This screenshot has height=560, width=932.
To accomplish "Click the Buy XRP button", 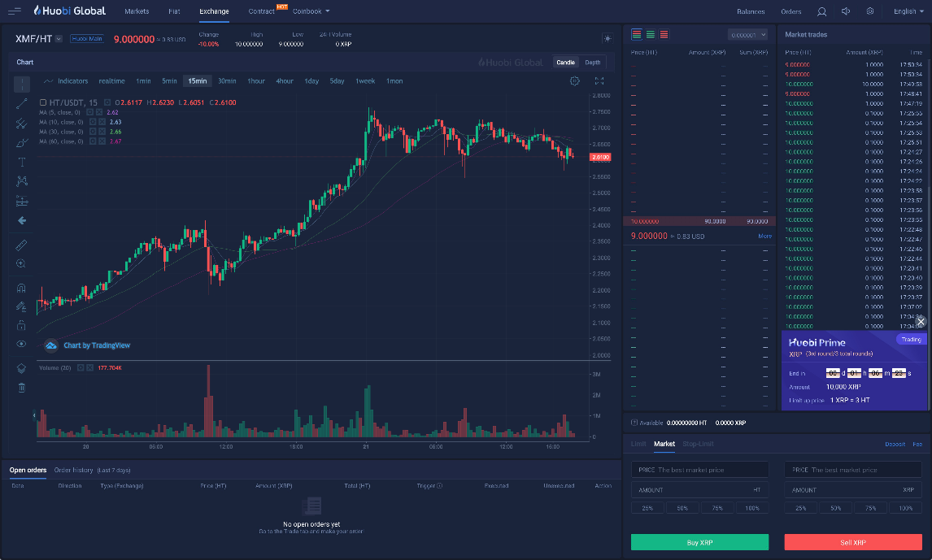I will tap(699, 542).
